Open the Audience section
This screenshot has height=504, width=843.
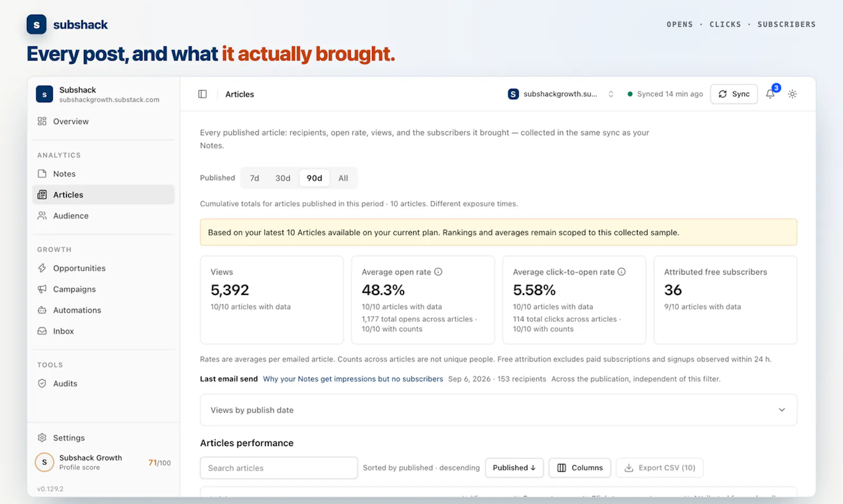(103, 216)
